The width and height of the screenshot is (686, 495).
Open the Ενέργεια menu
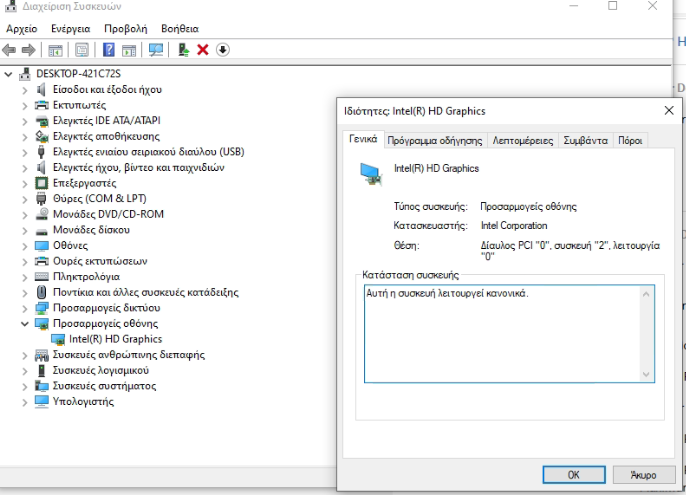[70, 29]
